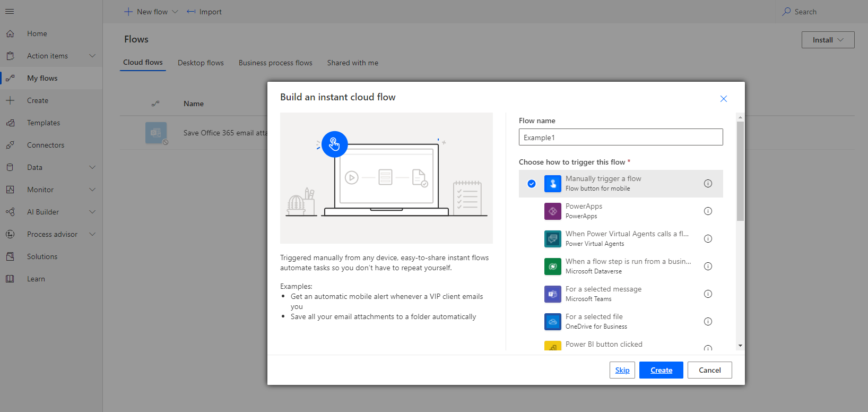Click the flow type column header icon
The width and height of the screenshot is (868, 412).
pyautogui.click(x=155, y=104)
